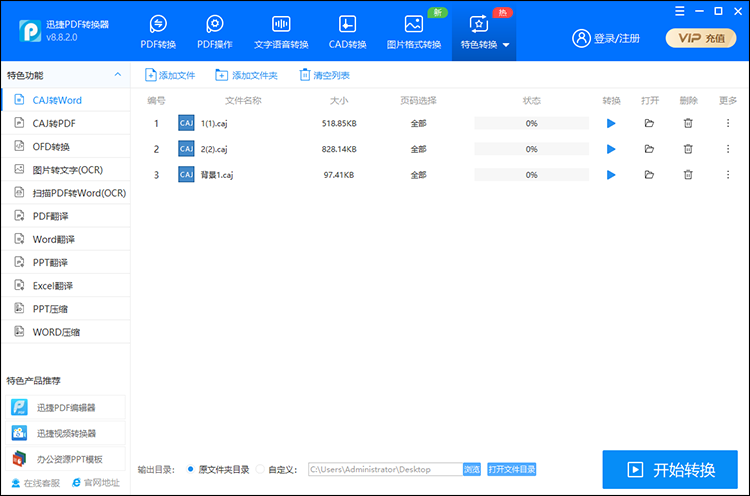Open the 图片格式转换 section
The width and height of the screenshot is (750, 496).
tap(414, 32)
